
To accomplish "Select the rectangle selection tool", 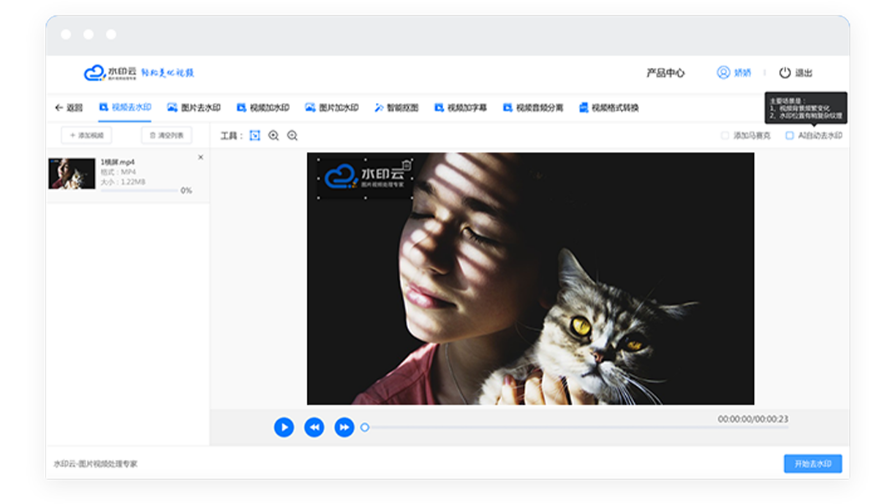I will tap(255, 135).
